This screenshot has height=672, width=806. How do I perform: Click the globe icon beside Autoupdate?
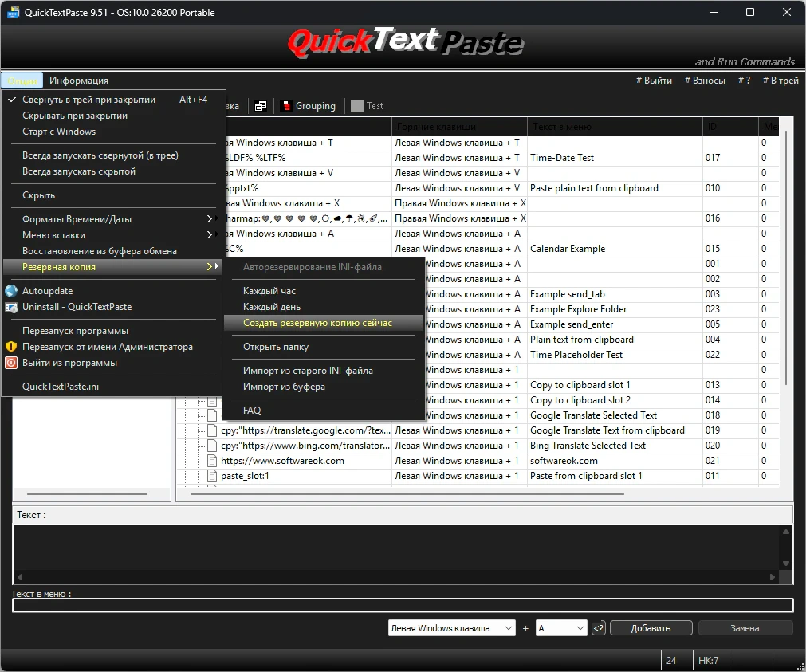[x=11, y=291]
